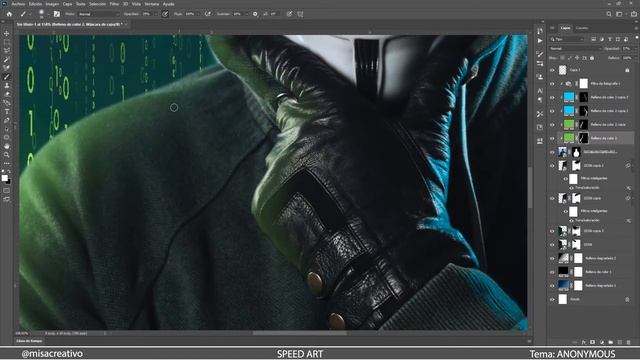Click the foreground color swatch

(x=4, y=178)
